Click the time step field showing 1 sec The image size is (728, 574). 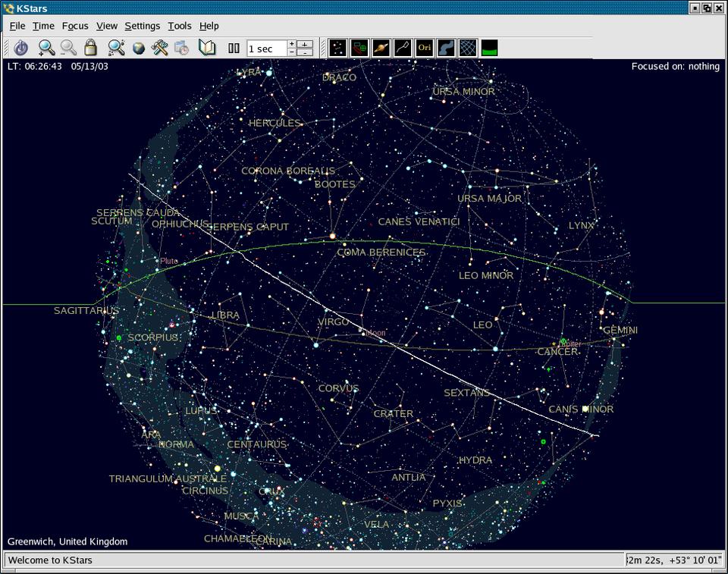coord(266,49)
